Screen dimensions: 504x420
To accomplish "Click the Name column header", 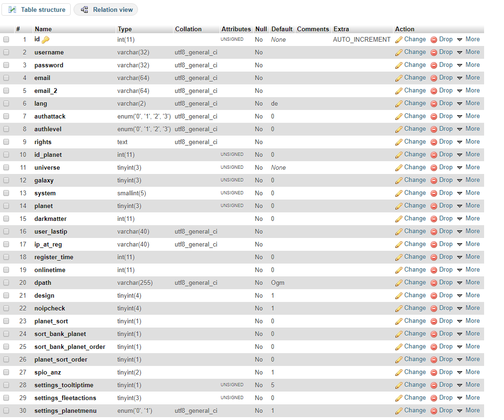I will (44, 29).
